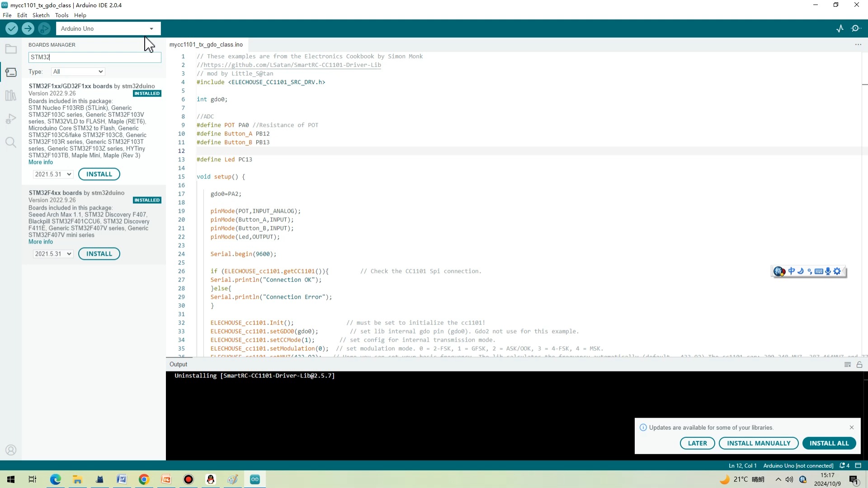Toggle output autoscroll lock icon
The image size is (868, 488).
[x=859, y=365]
